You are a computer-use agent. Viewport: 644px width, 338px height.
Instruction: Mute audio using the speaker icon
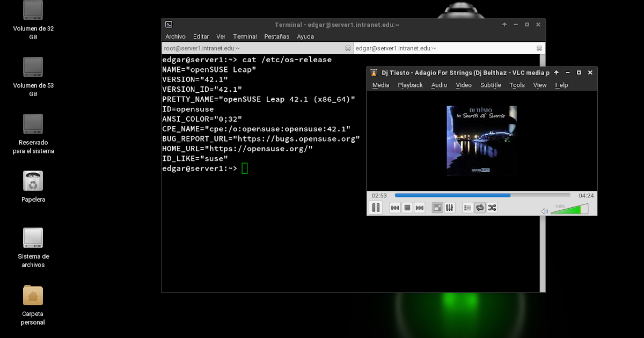544,210
